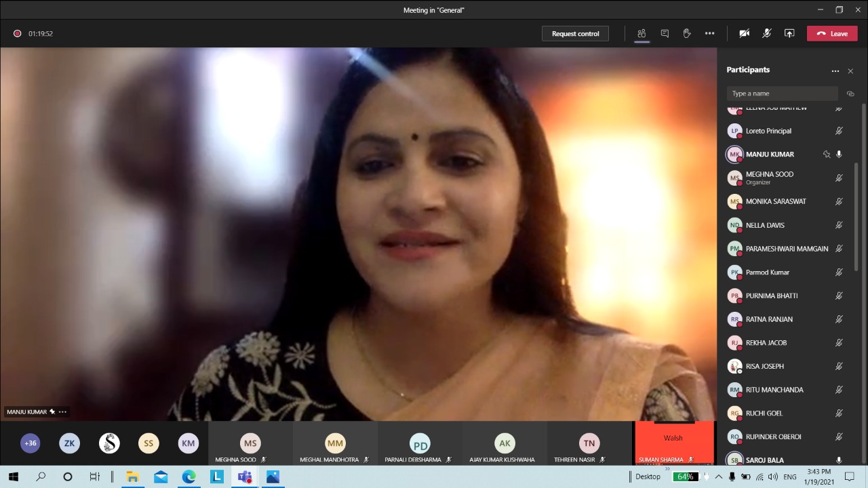Turn the camera on

[744, 33]
